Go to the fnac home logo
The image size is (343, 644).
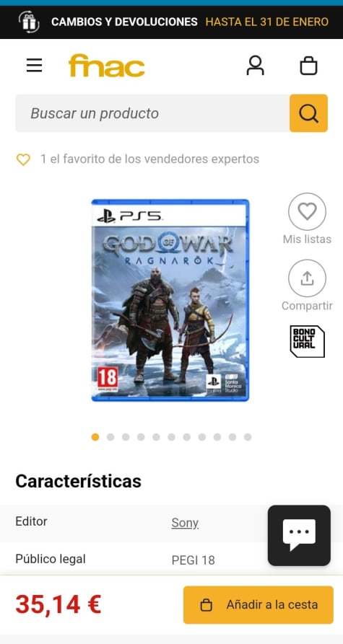tap(107, 66)
